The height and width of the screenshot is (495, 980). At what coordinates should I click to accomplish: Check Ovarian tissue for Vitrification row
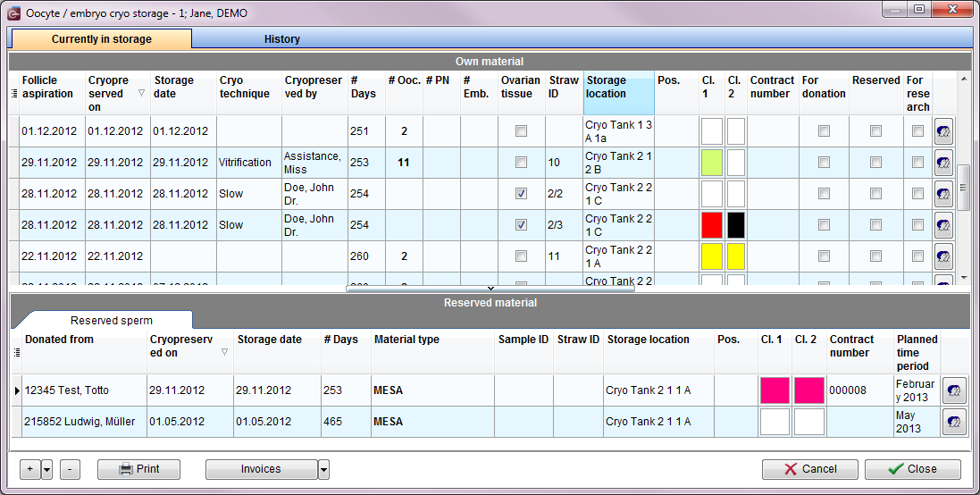click(521, 163)
